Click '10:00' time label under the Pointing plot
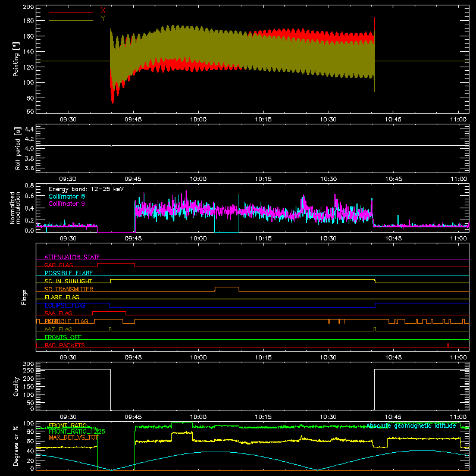This screenshot has height=476, width=476. pyautogui.click(x=198, y=120)
